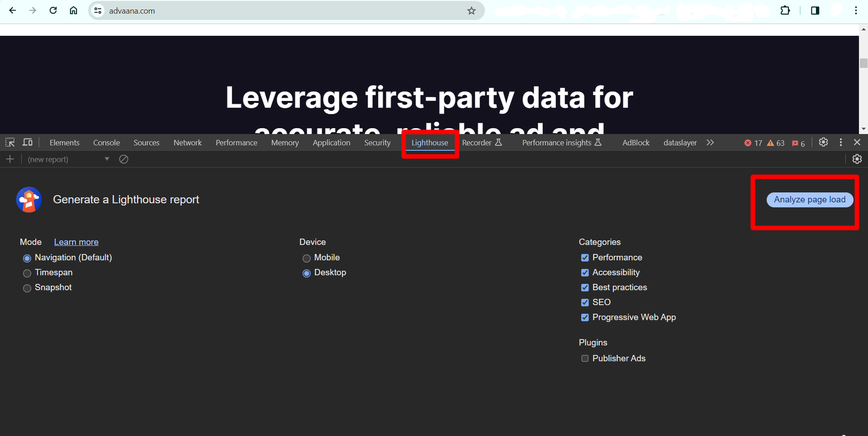Viewport: 868px width, 436px height.
Task: Open the AdBlock tab
Action: pos(636,143)
